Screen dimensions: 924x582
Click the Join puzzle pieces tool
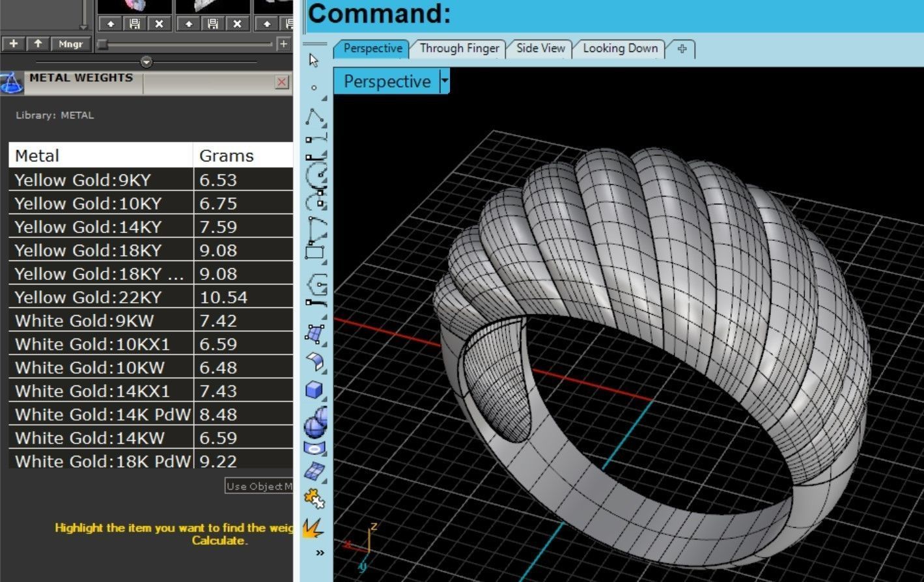(315, 499)
